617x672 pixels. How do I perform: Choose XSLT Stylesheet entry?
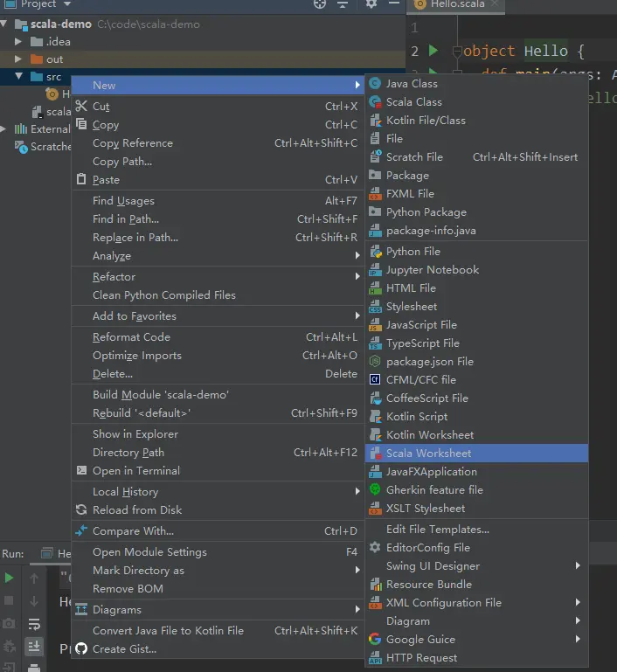(476, 509)
